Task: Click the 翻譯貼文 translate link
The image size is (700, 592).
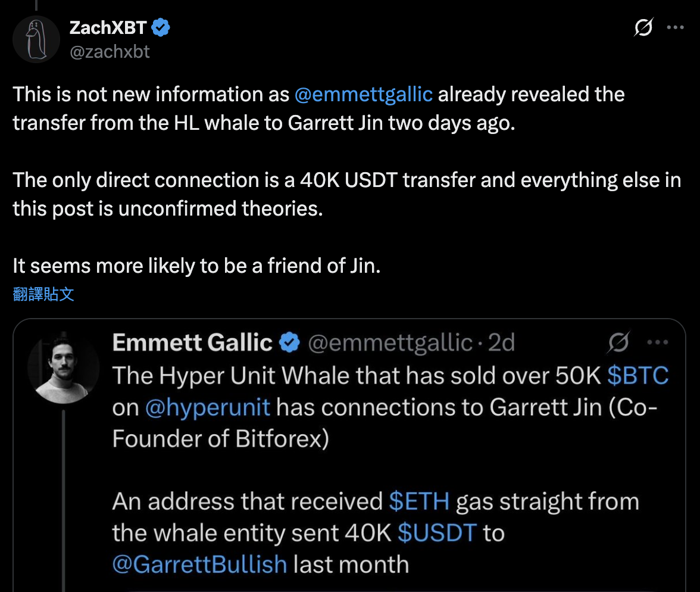Action: point(43,294)
